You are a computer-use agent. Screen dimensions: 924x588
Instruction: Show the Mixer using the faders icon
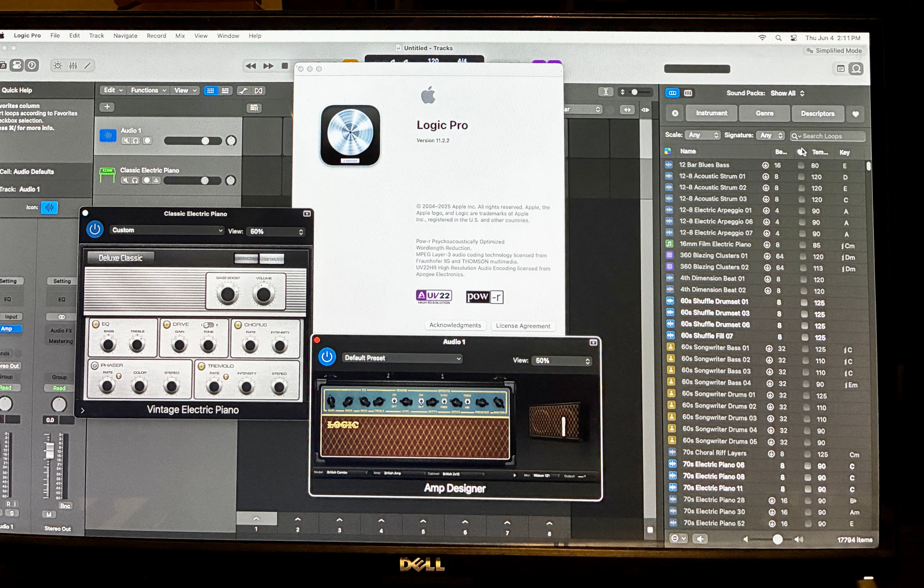73,66
